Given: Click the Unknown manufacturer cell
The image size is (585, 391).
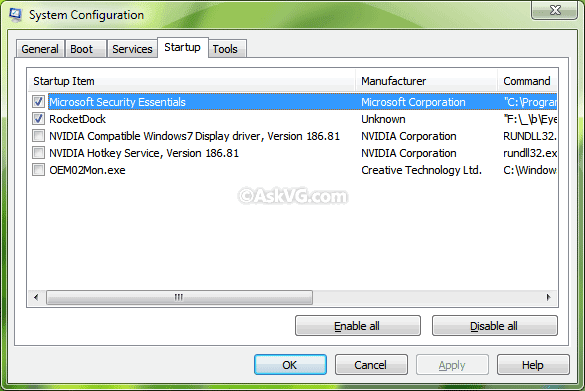Looking at the screenshot, I should click(x=383, y=119).
